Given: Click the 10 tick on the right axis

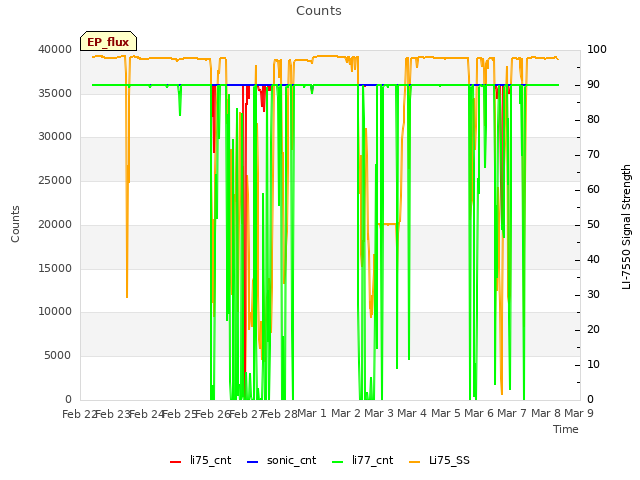Looking at the screenshot, I should pyautogui.click(x=593, y=364).
